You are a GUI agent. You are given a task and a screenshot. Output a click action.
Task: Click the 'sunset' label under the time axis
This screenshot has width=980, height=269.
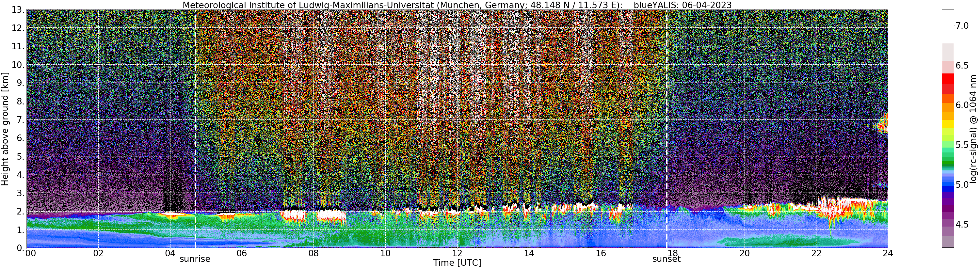pyautogui.click(x=667, y=259)
